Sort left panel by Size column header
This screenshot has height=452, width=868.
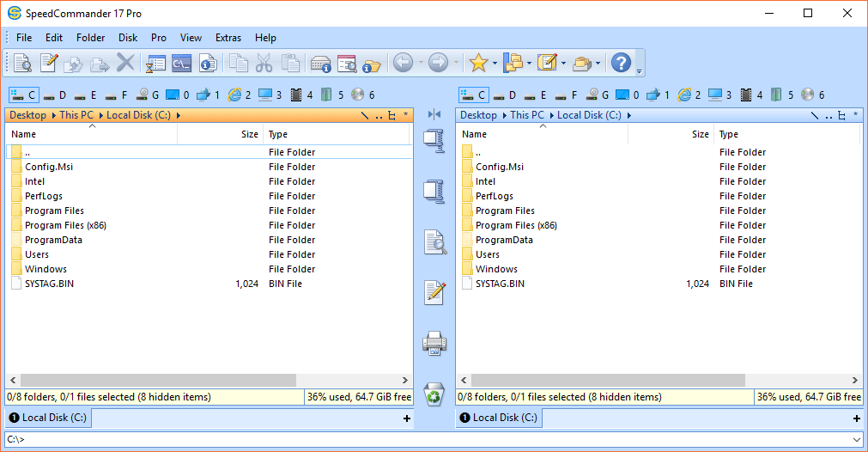[x=219, y=134]
